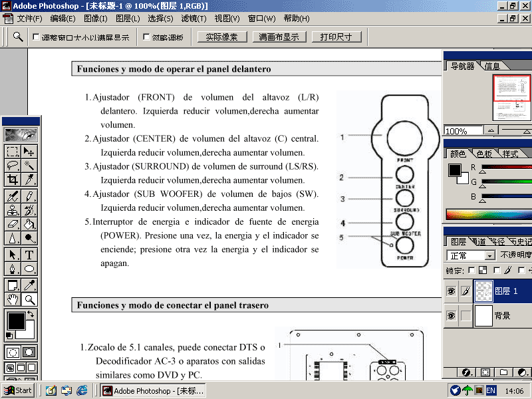Select the Ellipse shape tool
This screenshot has width=532, height=399.
coord(29,269)
